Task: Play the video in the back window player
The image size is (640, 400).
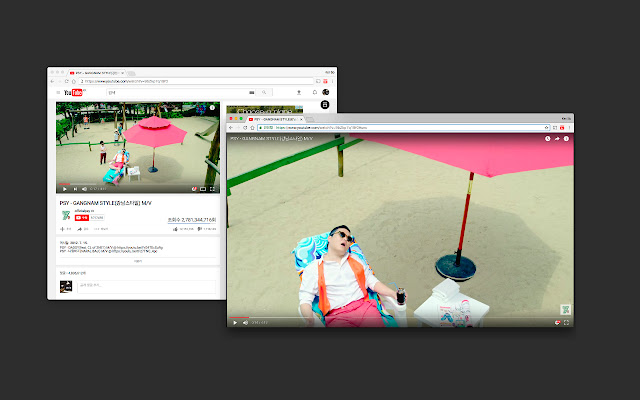Action: point(64,189)
